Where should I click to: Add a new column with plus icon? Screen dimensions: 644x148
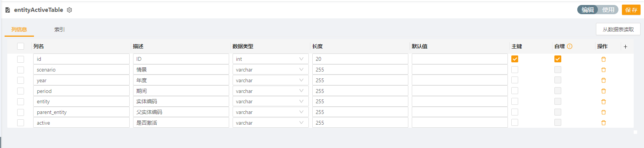pos(625,47)
